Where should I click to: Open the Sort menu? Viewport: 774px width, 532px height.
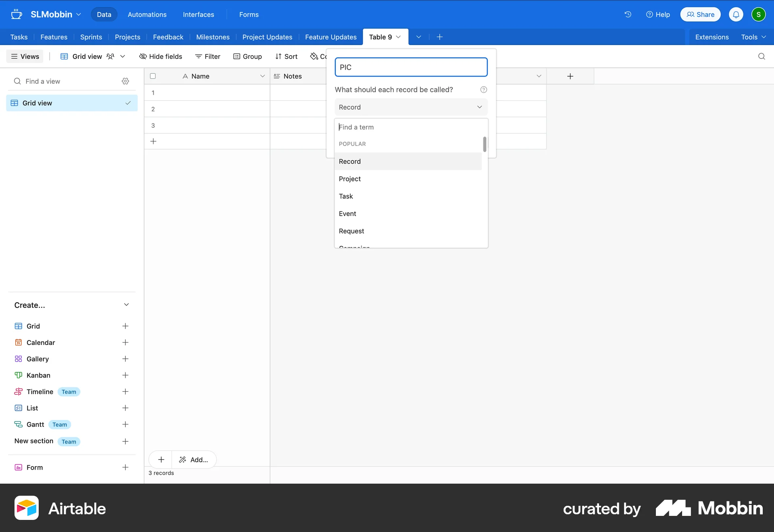coord(286,56)
